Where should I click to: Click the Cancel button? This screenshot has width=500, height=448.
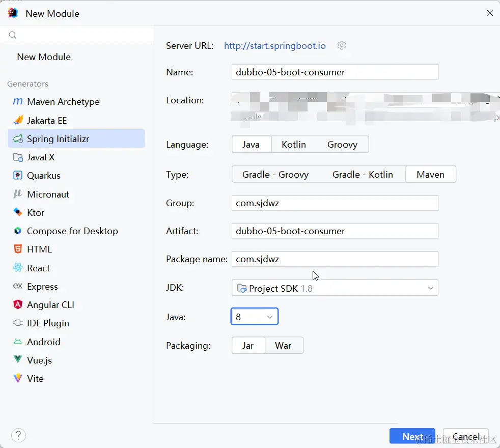click(x=465, y=436)
